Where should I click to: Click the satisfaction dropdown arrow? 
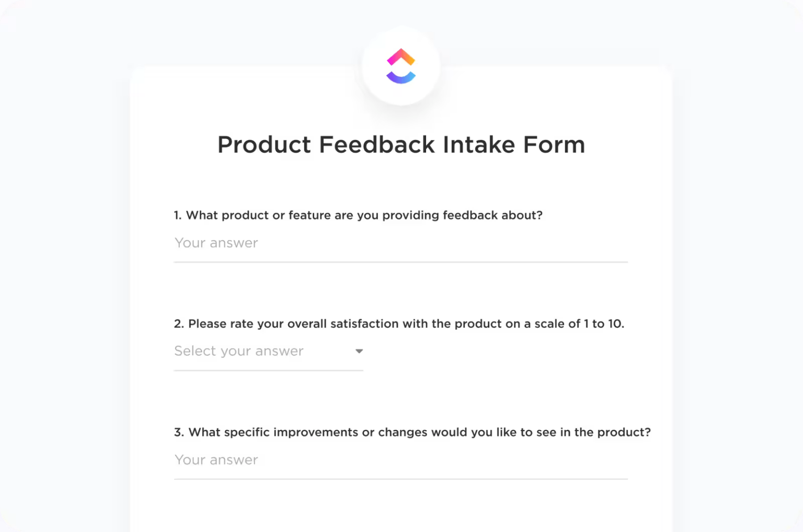[x=359, y=351]
